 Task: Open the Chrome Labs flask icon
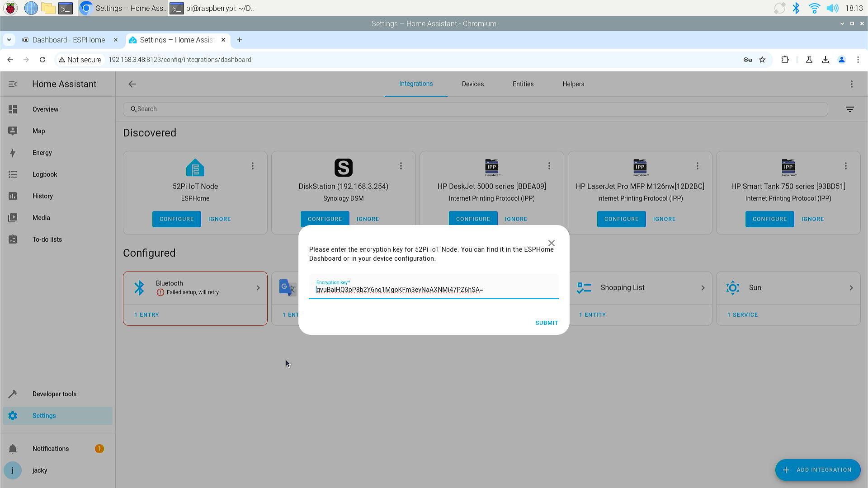[x=809, y=60]
